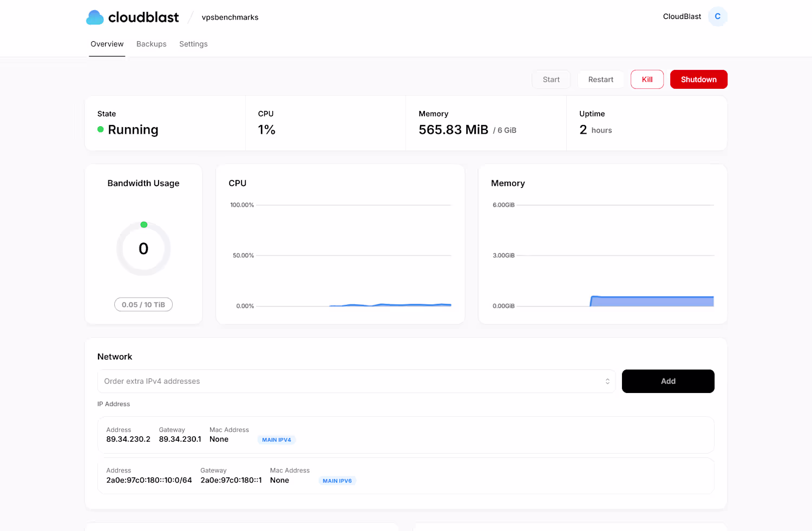Click the Bandwidth Usage heading

click(143, 183)
